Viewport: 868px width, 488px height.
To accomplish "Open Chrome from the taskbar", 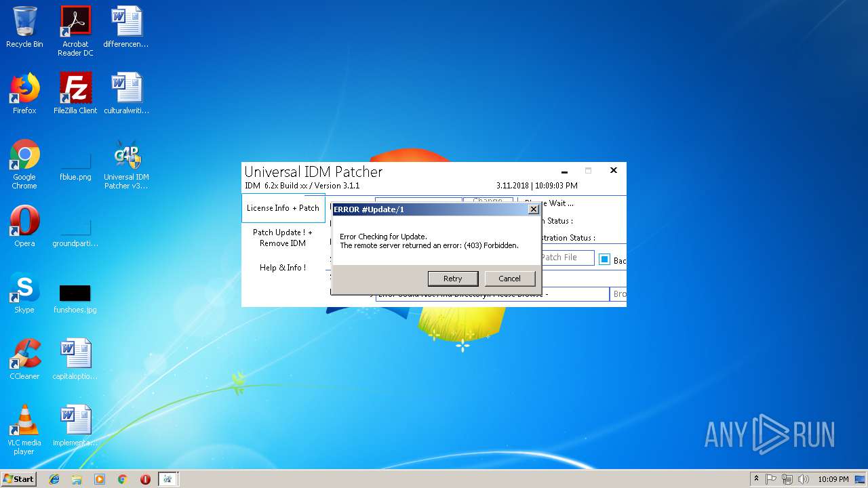I will coord(122,479).
